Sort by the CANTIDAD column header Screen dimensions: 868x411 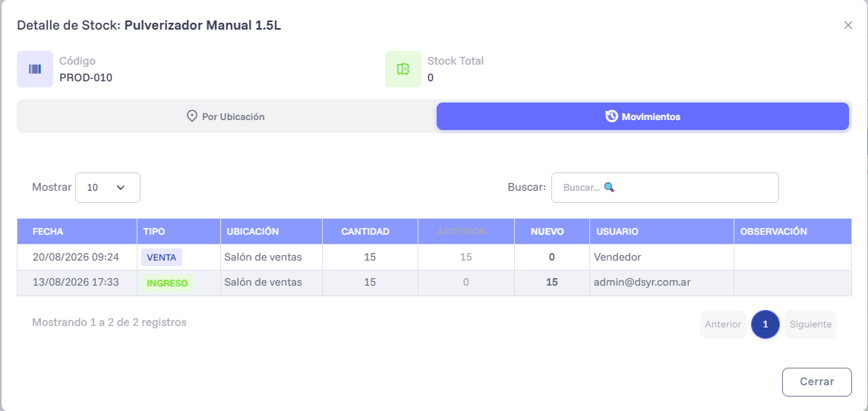[370, 232]
